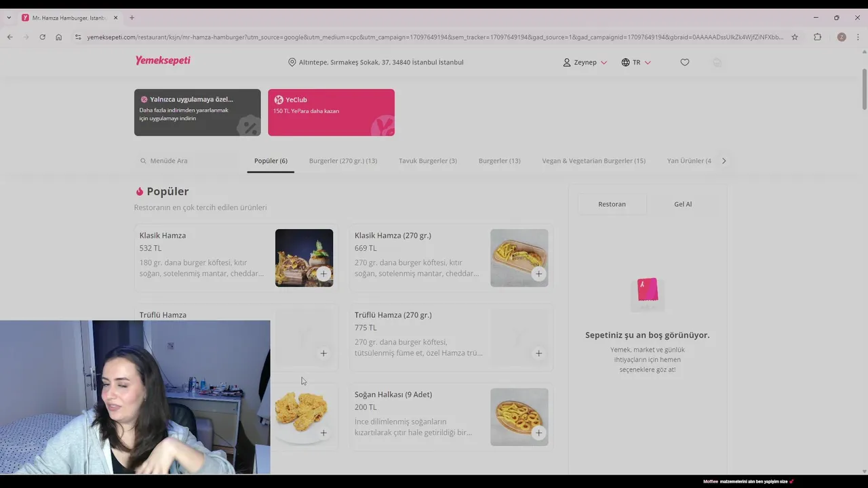
Task: Add Klasik Hamza (270 gr.) with plus icon
Action: click(538, 274)
